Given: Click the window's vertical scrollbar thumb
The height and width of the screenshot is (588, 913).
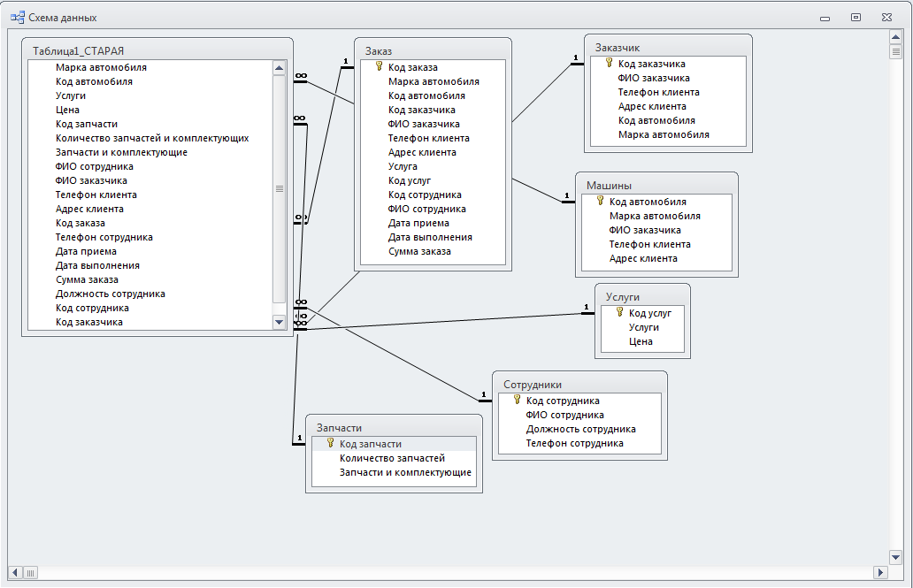Looking at the screenshot, I should click(x=896, y=51).
